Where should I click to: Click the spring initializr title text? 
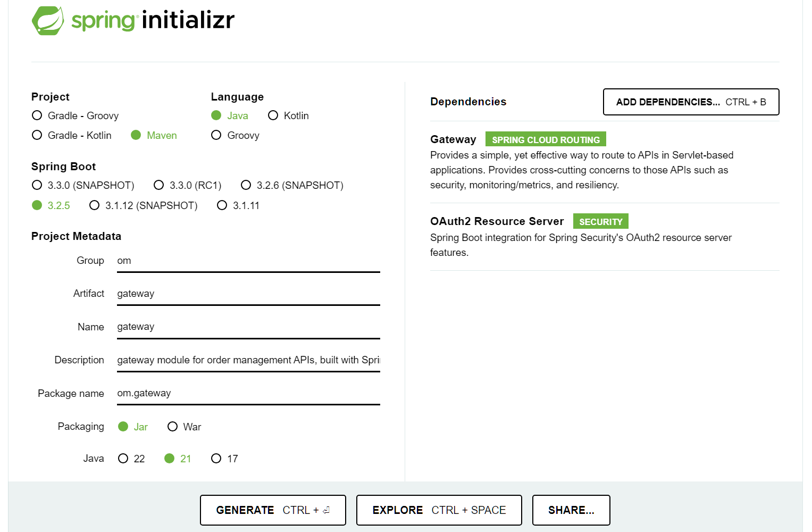click(x=153, y=20)
